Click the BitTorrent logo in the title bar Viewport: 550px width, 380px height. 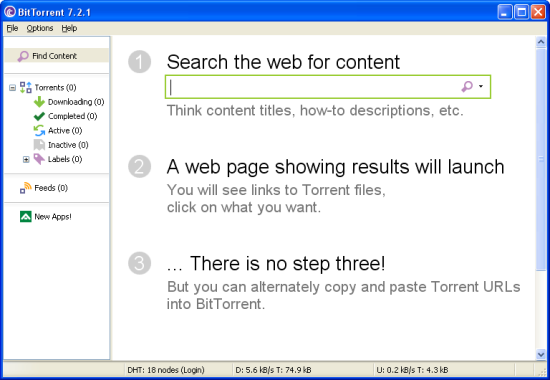9,12
